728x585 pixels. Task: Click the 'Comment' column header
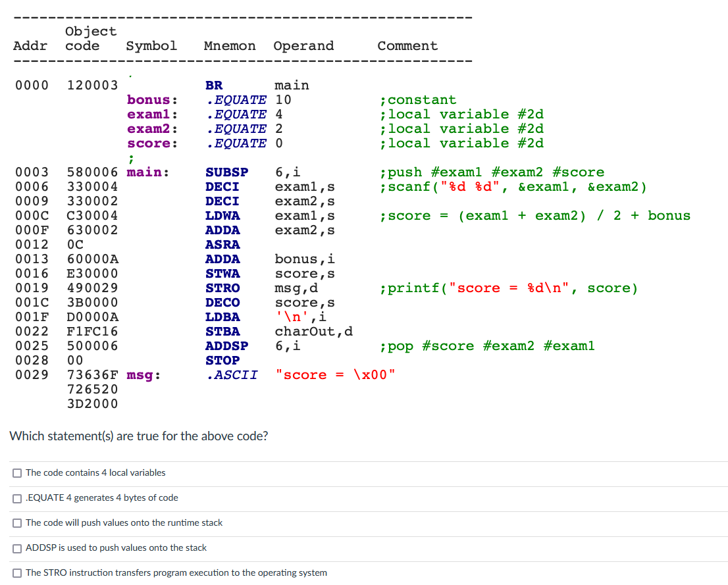[x=407, y=46]
